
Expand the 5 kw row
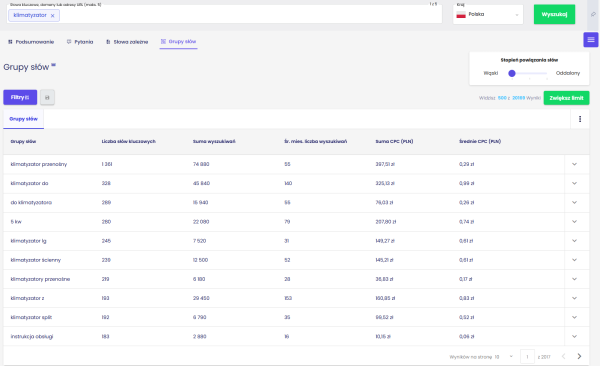tap(574, 222)
